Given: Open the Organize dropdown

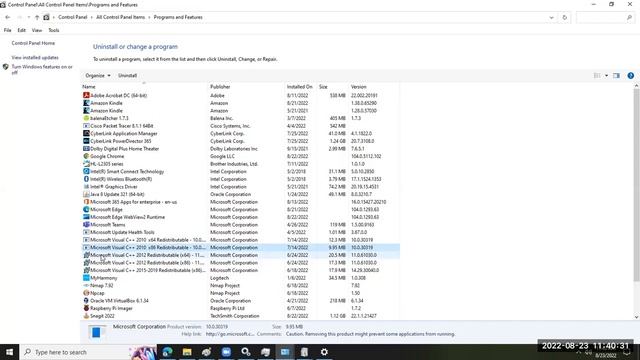Looking at the screenshot, I should click(98, 76).
